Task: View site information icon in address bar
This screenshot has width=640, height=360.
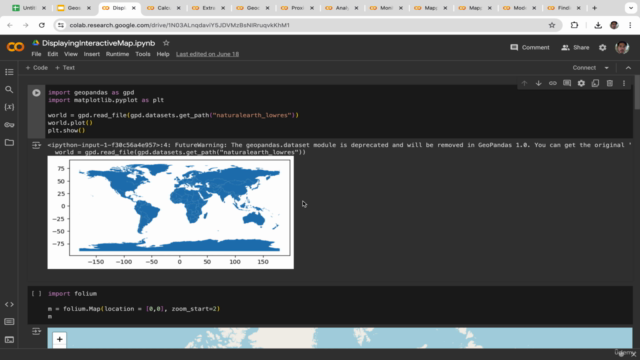Action: tap(61, 25)
